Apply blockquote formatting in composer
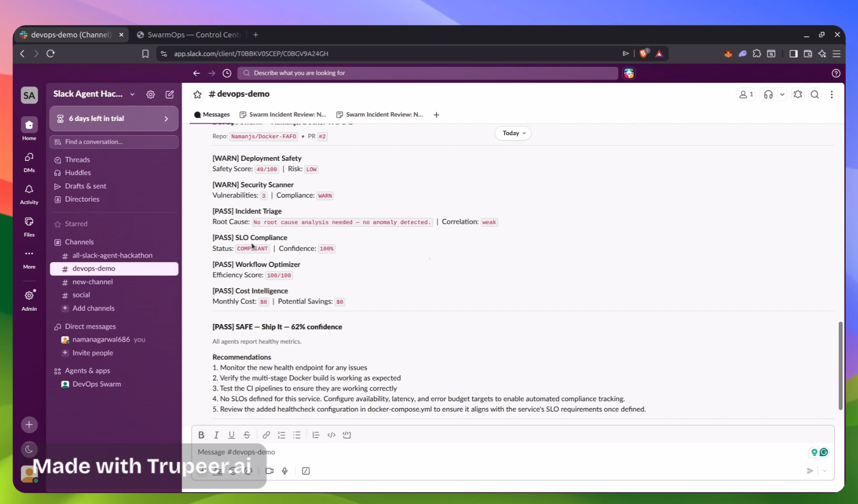 [316, 435]
